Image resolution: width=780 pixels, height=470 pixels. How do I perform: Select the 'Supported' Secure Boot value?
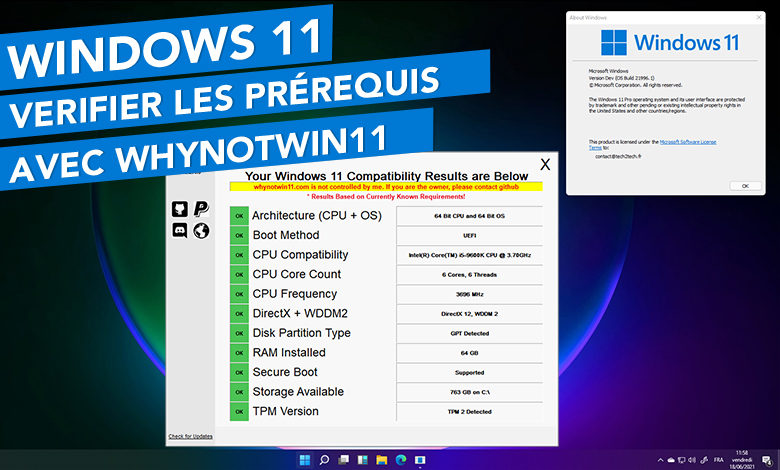pos(470,372)
